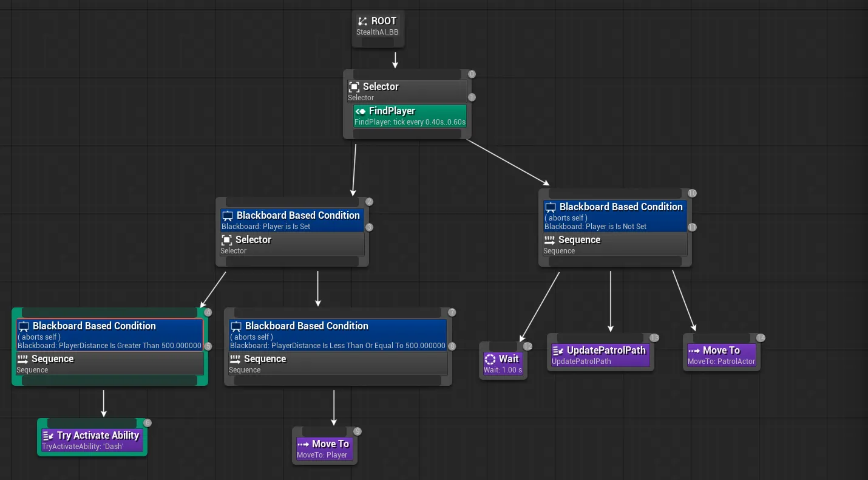This screenshot has height=480, width=868.
Task: Click the 'FindPlayer' service title text
Action: click(x=392, y=111)
